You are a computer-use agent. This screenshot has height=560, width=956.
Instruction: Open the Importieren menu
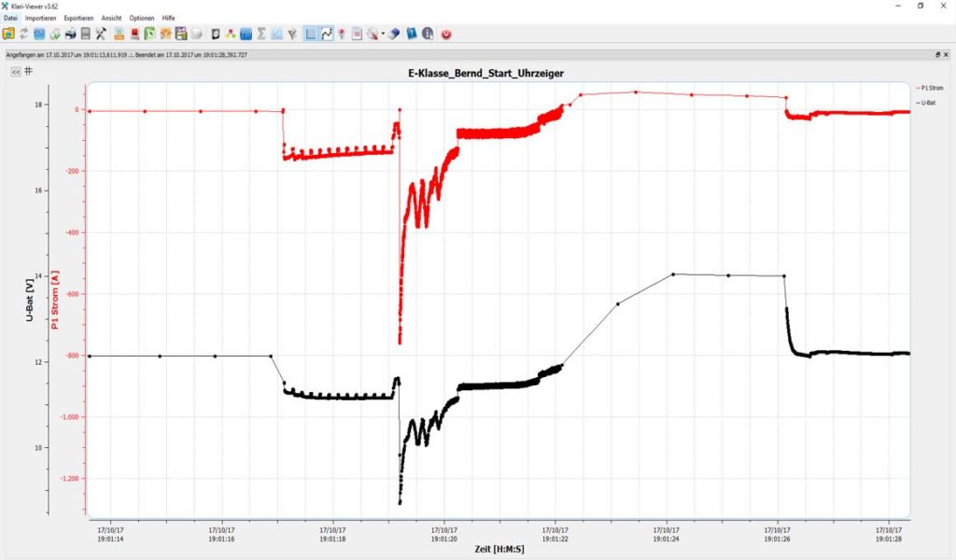click(x=40, y=18)
